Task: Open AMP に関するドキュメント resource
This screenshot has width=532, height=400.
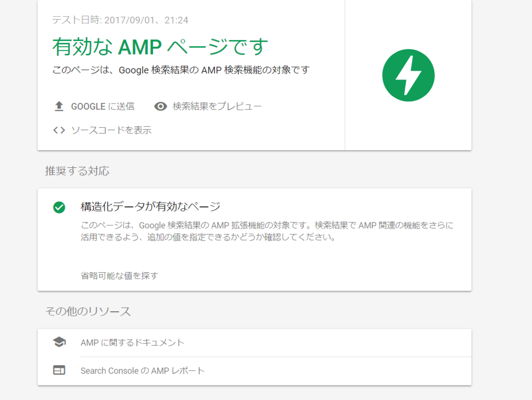Action: tap(132, 343)
